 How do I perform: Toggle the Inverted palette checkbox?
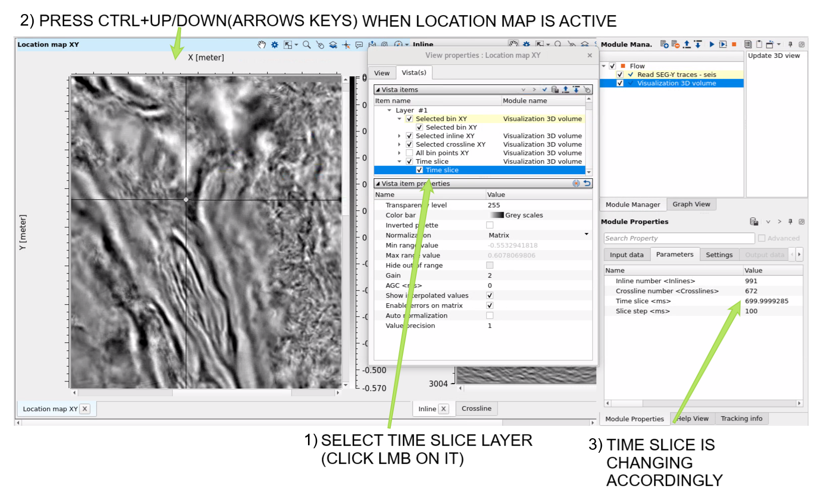[490, 225]
